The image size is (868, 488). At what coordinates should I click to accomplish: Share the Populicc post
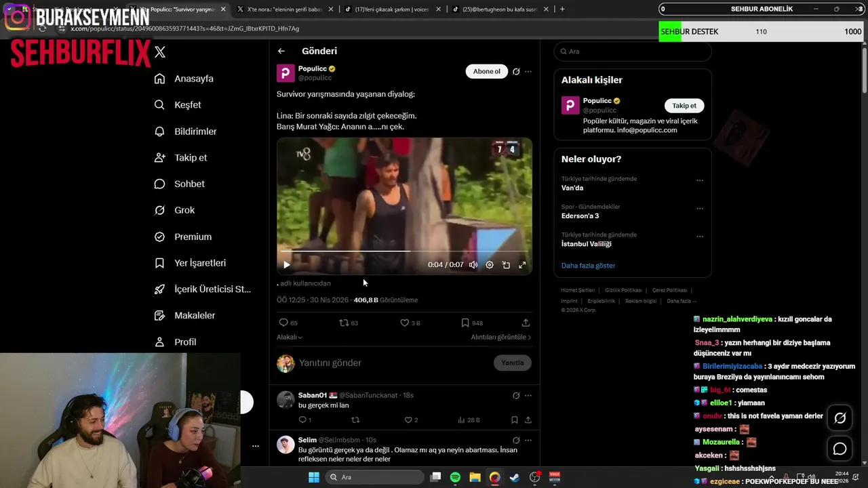(526, 323)
